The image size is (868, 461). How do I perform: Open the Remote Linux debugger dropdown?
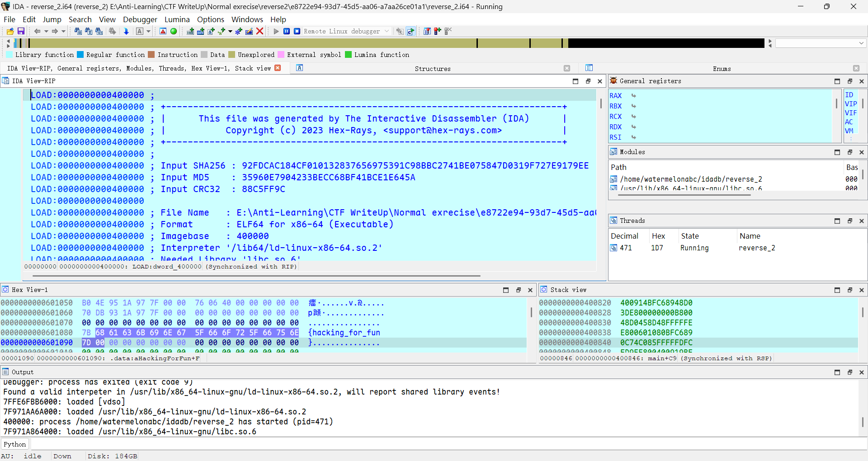coord(346,31)
